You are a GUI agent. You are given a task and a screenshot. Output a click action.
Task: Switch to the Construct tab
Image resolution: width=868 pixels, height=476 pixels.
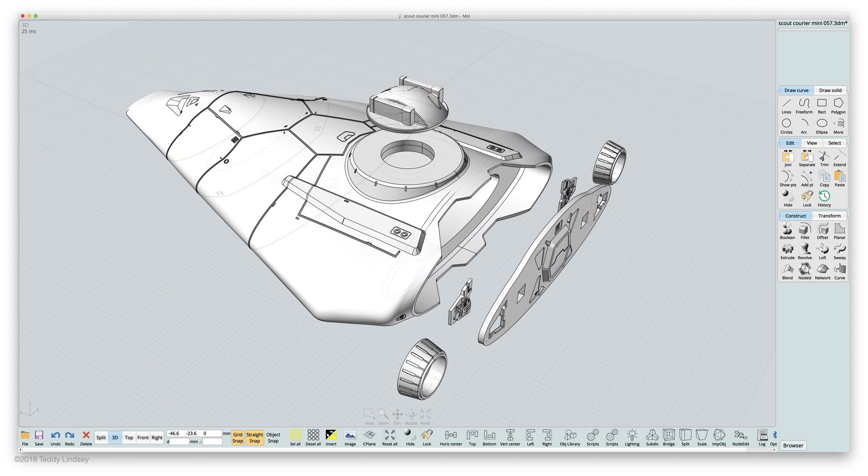click(x=796, y=216)
